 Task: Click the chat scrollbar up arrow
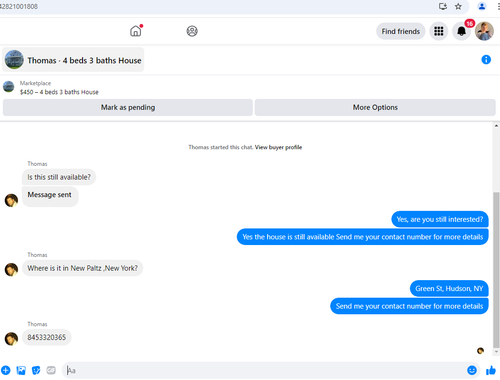click(496, 126)
